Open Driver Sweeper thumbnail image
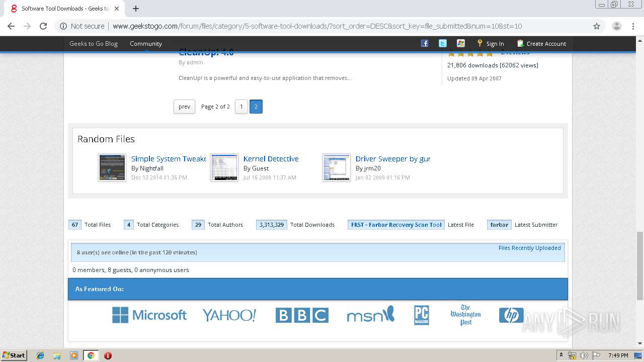The image size is (644, 362). pos(337,167)
